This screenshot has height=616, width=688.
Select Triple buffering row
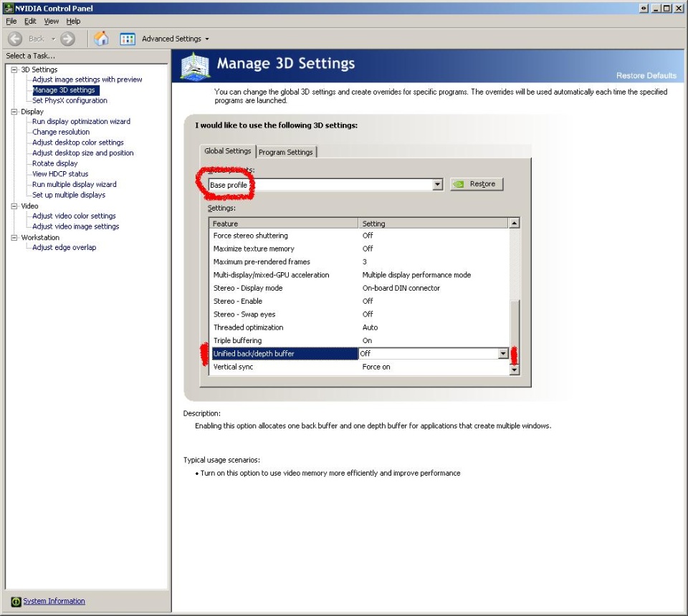click(359, 341)
